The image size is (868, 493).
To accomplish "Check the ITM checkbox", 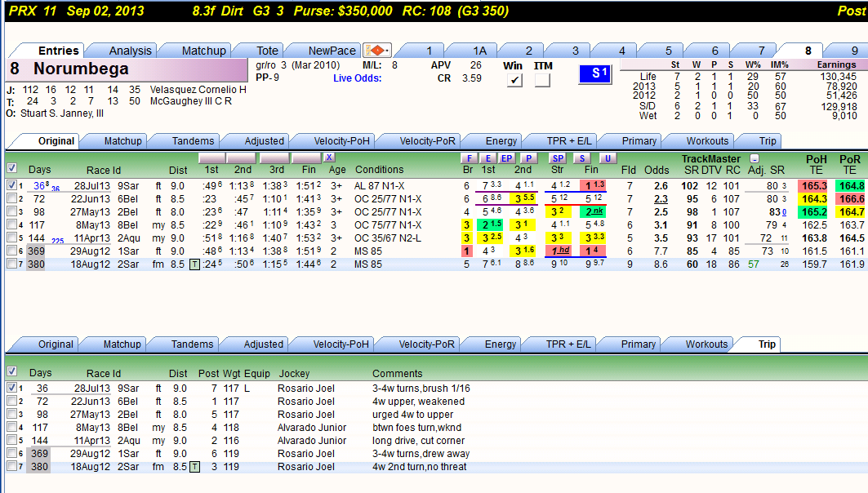I will point(542,80).
